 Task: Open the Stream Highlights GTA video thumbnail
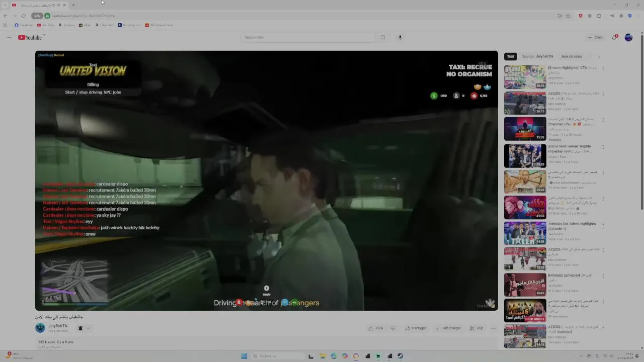(x=525, y=77)
